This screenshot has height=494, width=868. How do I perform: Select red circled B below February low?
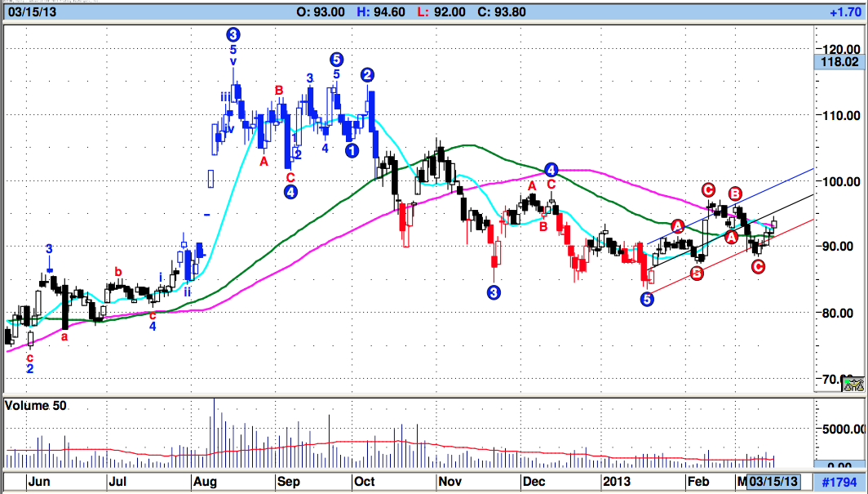pos(697,273)
